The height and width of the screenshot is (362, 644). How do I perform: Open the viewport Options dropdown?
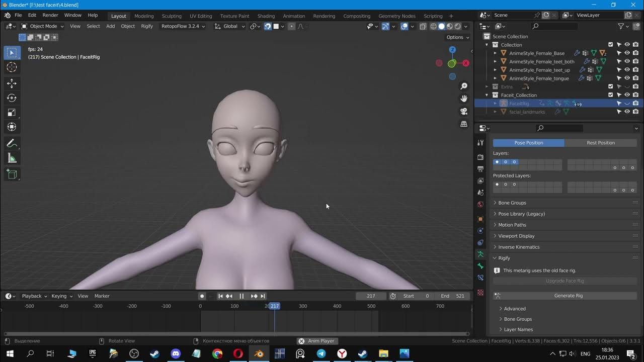click(x=458, y=37)
